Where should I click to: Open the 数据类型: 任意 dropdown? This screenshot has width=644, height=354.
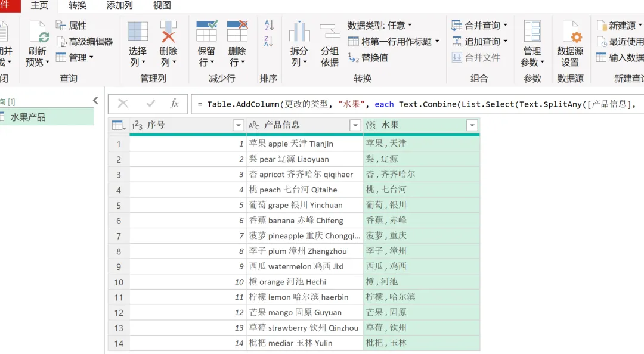tap(379, 26)
